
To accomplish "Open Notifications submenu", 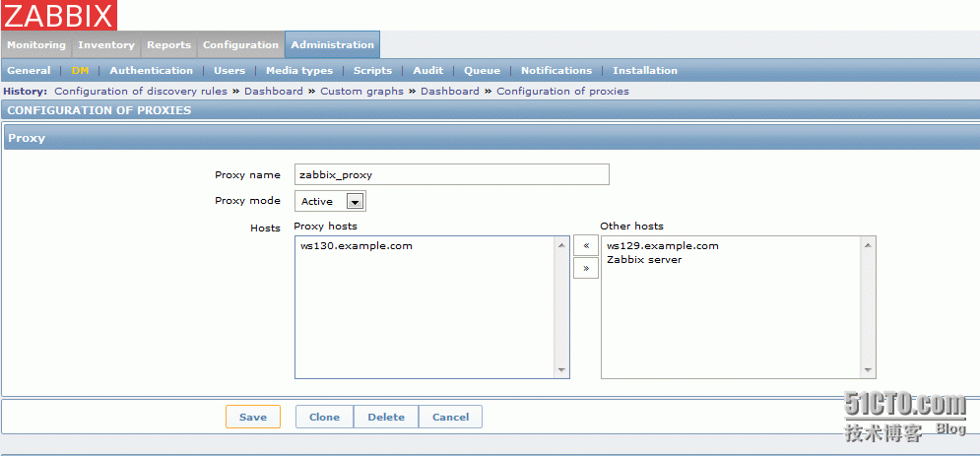I will (556, 71).
